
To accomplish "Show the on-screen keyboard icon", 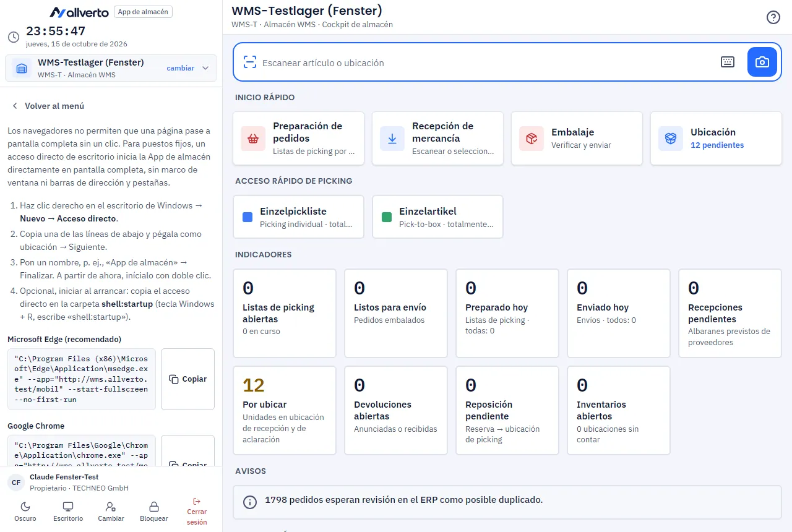I will coord(728,62).
